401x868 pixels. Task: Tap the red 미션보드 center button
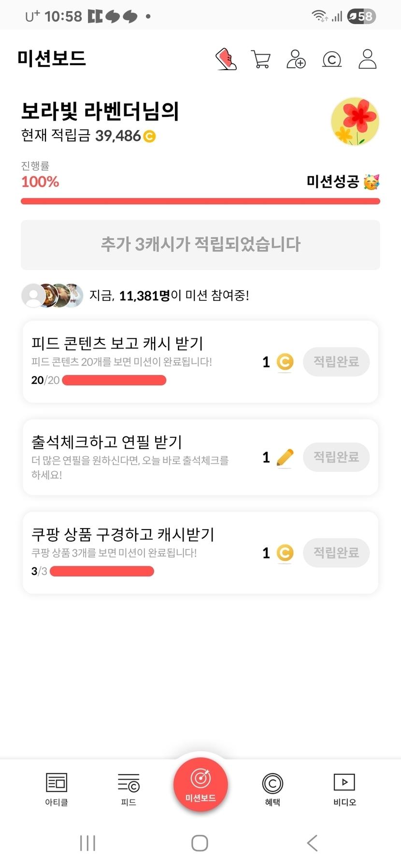[x=200, y=784]
